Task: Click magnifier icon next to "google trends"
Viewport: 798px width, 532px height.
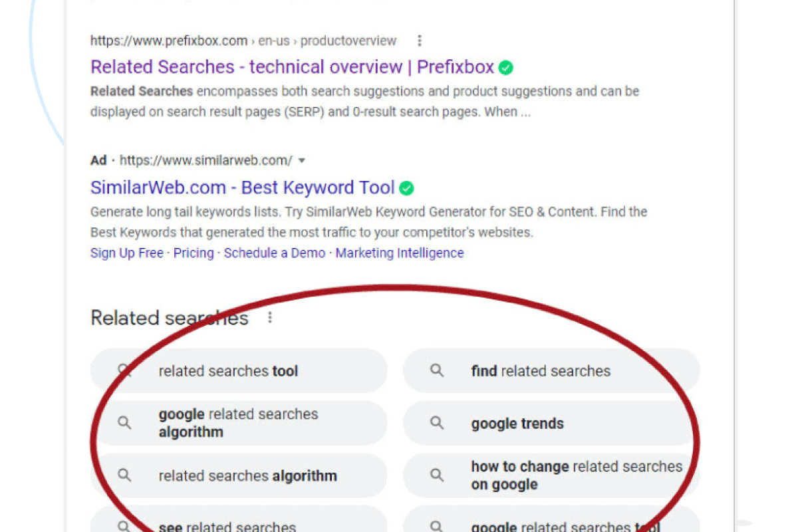Action: (437, 423)
